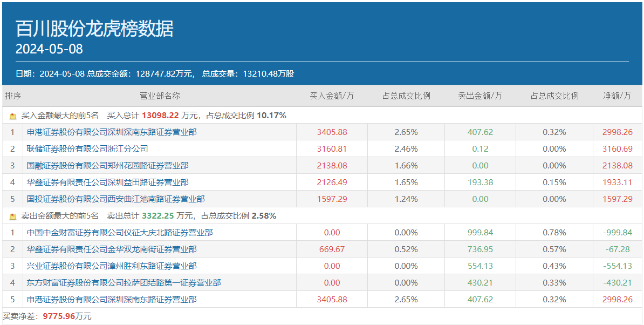Click the 买卖净差 value 9775.96
The height and width of the screenshot is (325, 644).
59,316
